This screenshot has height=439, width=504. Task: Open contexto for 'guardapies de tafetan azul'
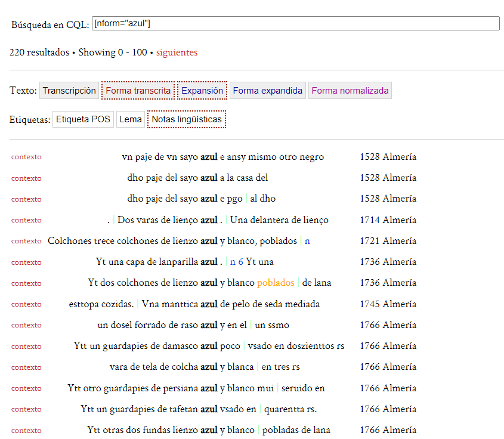pos(26,409)
